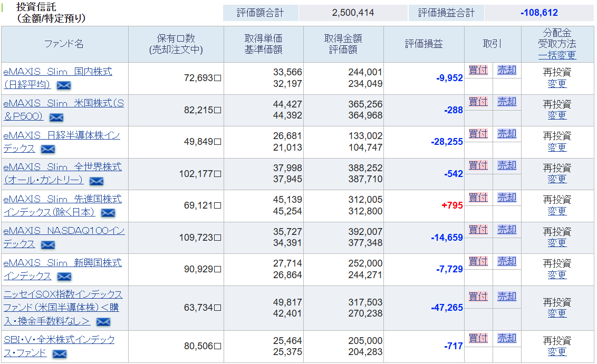The height and width of the screenshot is (364, 597).
Task: Click 売却 for 日経半導体株インデックス row
Action: [x=507, y=133]
